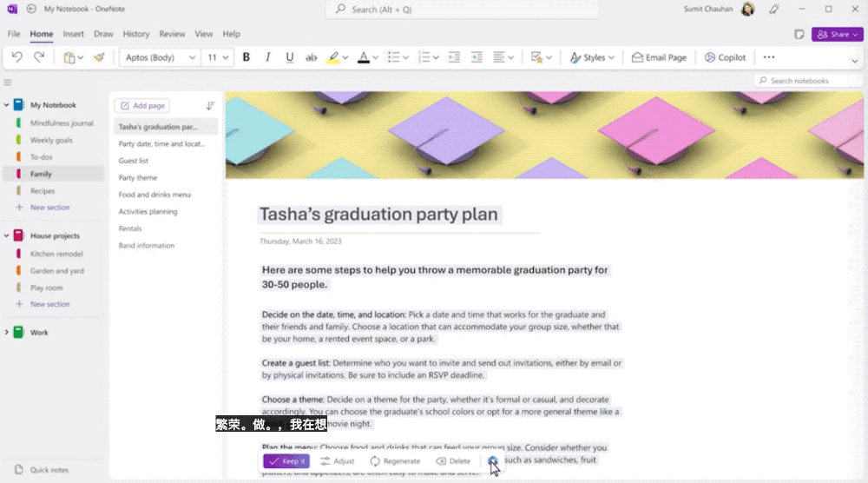Decrease indent of paragraph

click(454, 57)
